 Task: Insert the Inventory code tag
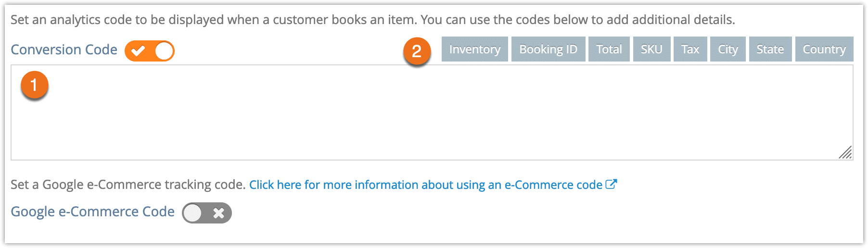[x=475, y=49]
